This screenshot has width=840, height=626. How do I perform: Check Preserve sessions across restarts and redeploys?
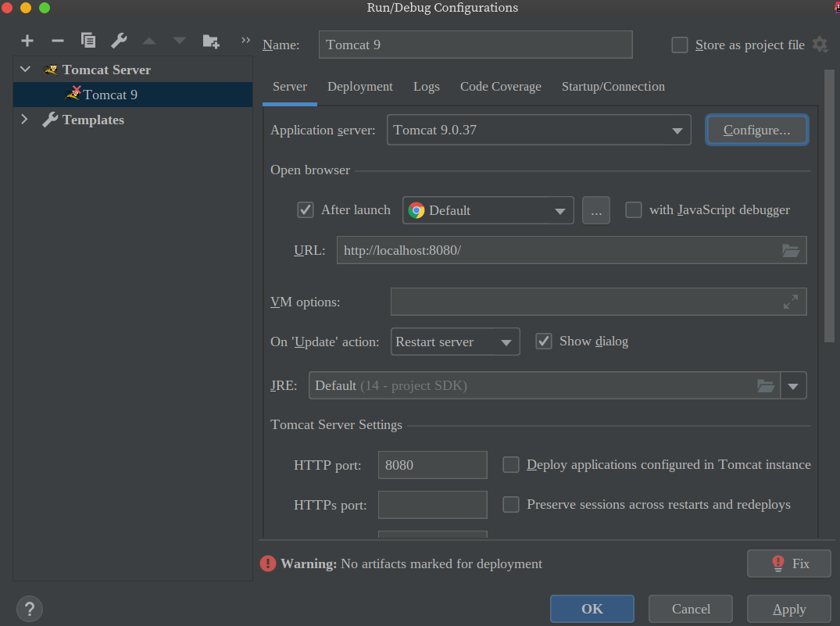coord(511,504)
